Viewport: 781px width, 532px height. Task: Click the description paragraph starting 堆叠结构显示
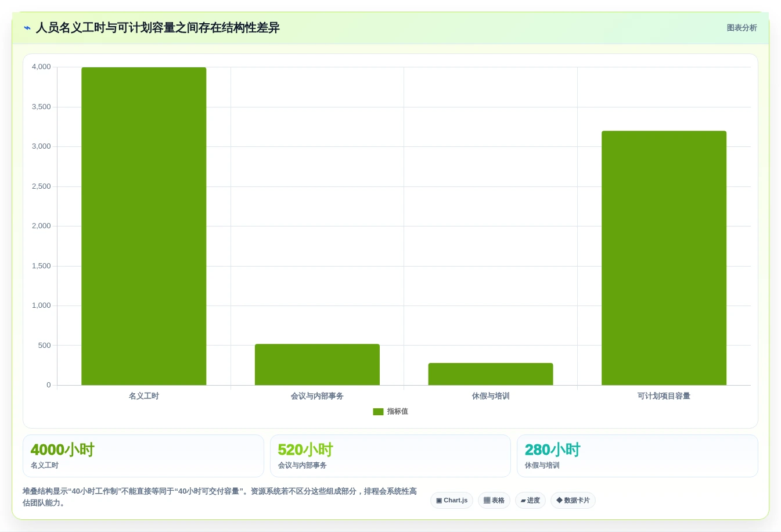(x=220, y=497)
